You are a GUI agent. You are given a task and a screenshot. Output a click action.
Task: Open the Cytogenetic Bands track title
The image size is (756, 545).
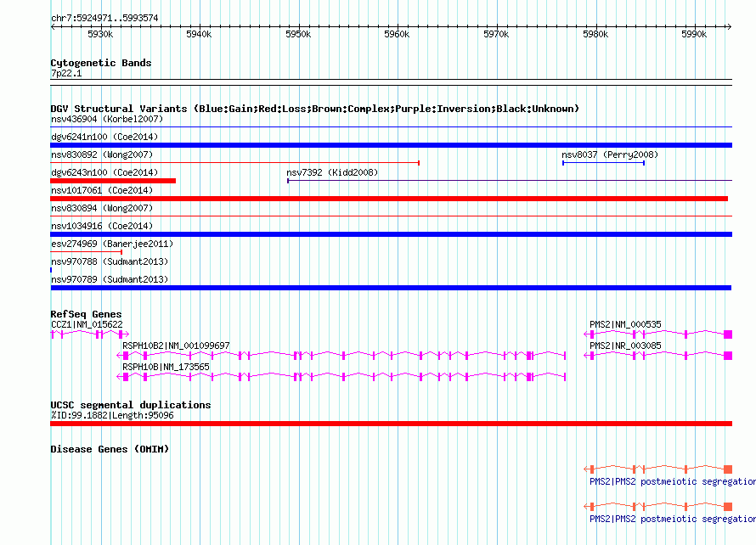pyautogui.click(x=101, y=63)
